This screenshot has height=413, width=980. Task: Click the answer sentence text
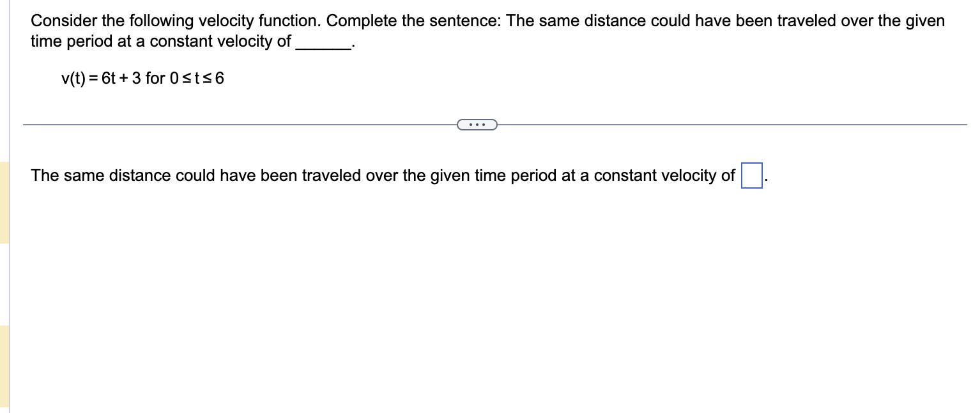pos(319,175)
